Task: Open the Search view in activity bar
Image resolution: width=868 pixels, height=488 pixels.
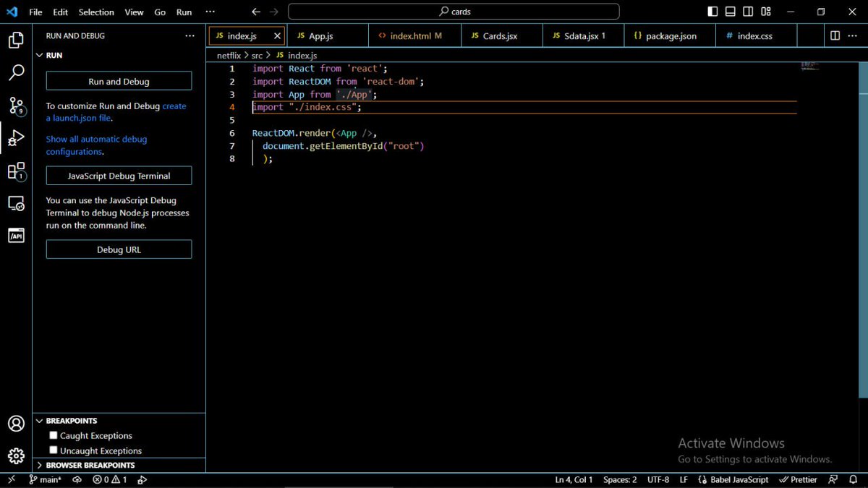Action: click(16, 72)
